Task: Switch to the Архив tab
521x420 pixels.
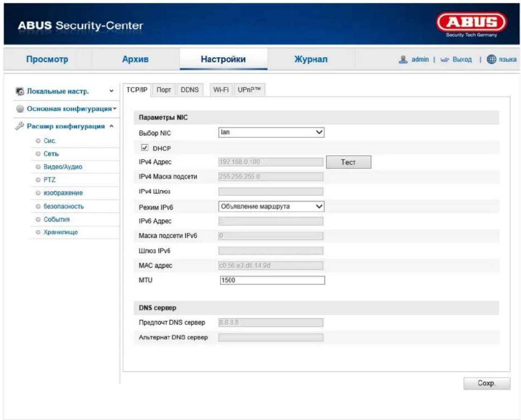Action: coord(135,59)
